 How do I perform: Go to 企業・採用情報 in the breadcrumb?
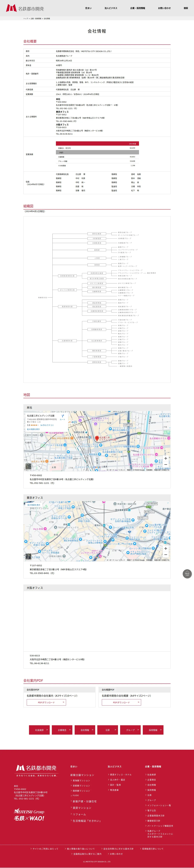pyautogui.click(x=36, y=19)
